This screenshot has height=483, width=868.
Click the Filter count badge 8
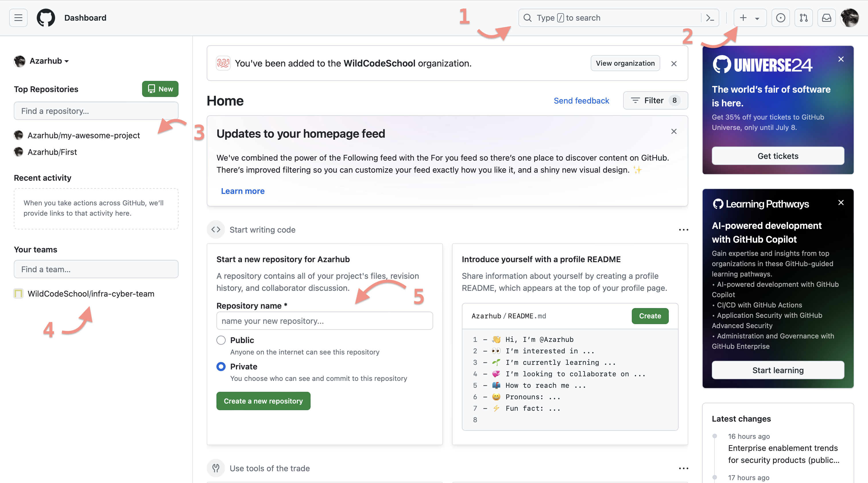tap(675, 100)
